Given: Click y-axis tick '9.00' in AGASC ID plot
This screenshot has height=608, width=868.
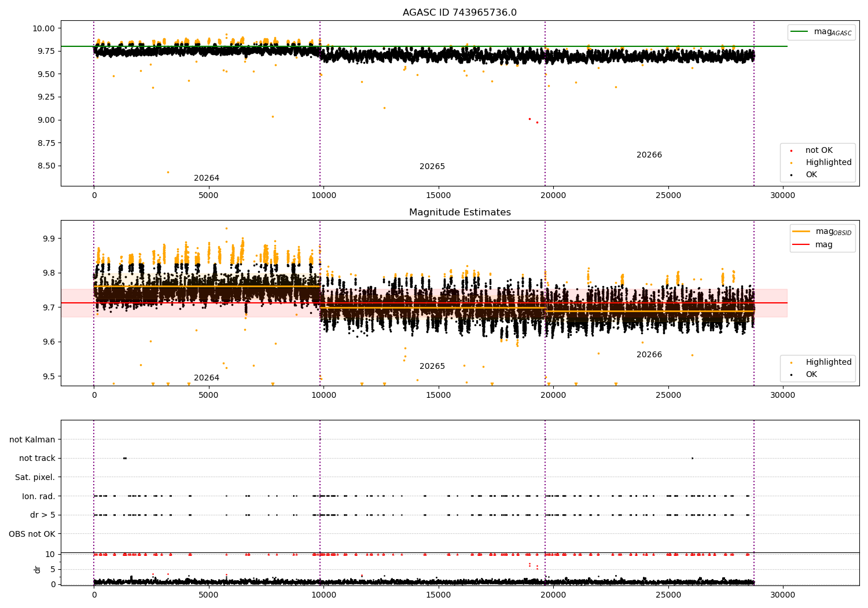Looking at the screenshot, I should coord(45,120).
